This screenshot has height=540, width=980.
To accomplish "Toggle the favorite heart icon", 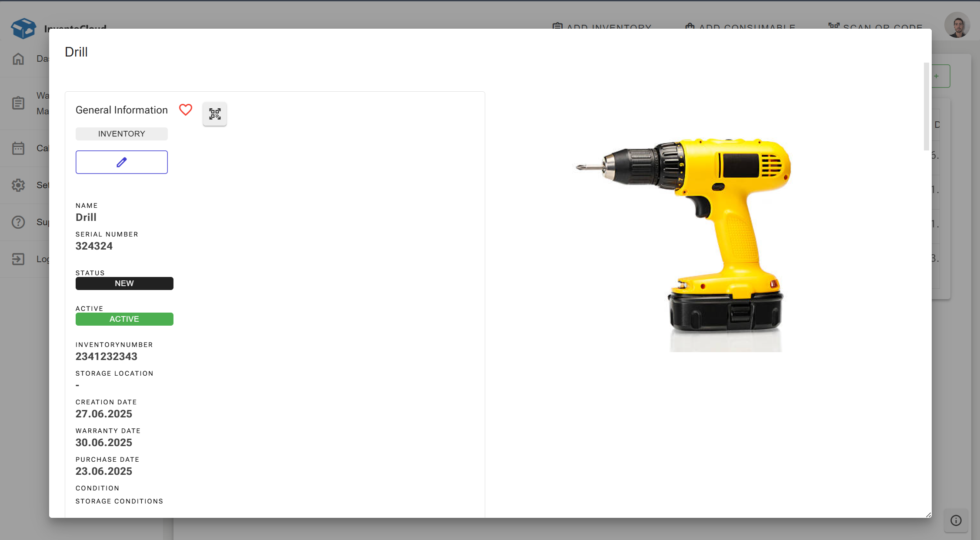I will coord(186,110).
